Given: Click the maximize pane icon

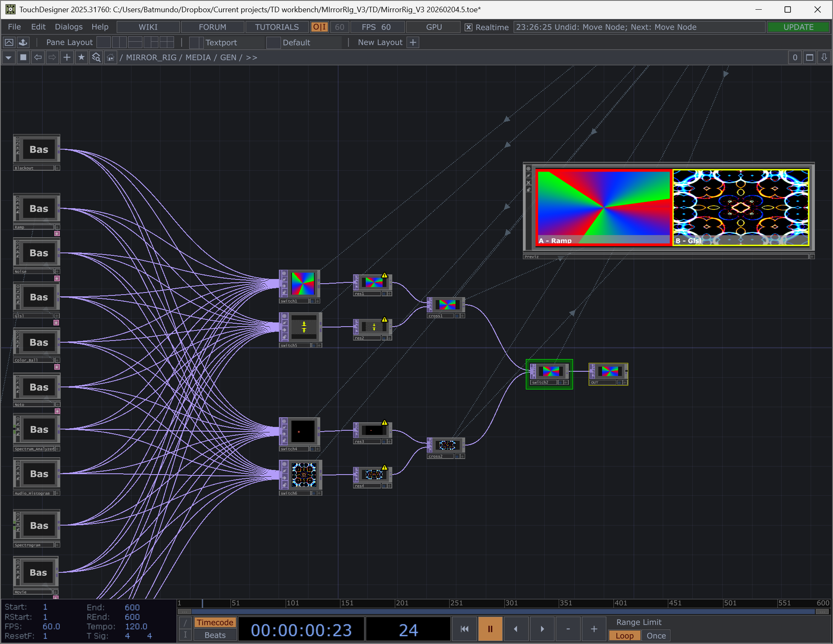Looking at the screenshot, I should tap(809, 57).
